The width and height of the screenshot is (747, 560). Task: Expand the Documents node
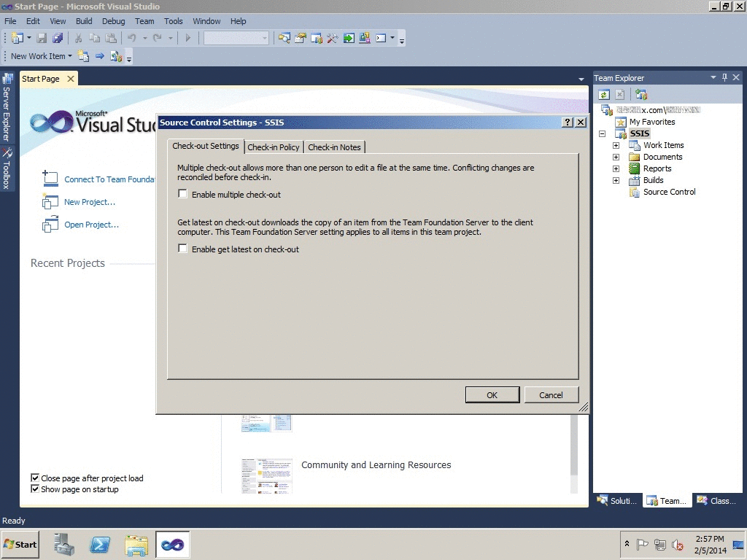(616, 157)
